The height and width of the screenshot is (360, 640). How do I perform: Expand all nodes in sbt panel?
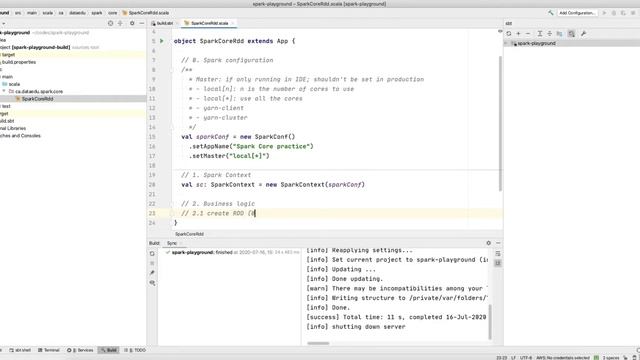[x=540, y=34]
